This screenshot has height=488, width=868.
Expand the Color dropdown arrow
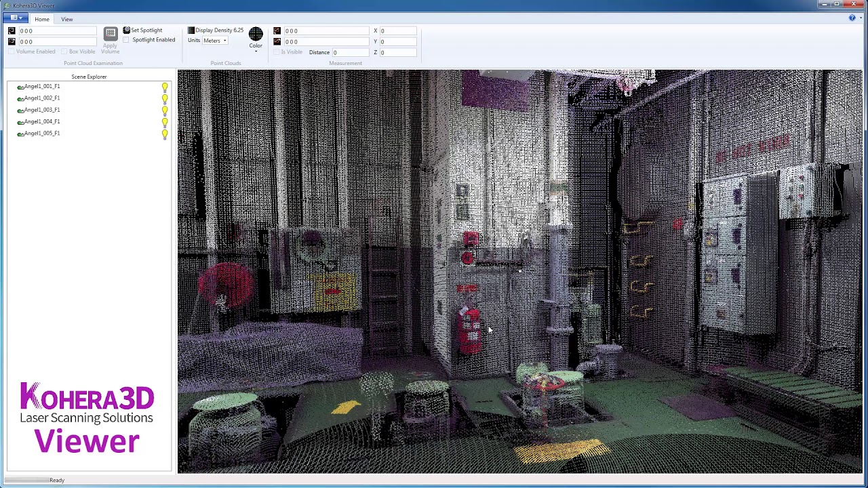point(256,52)
